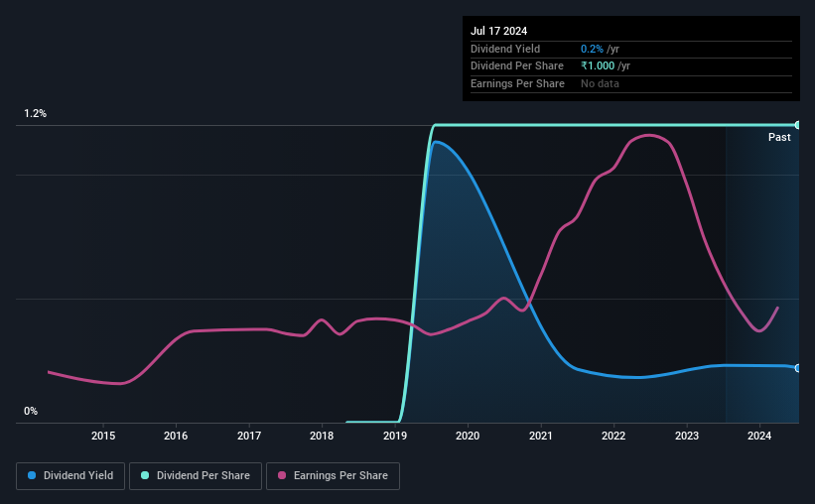Image resolution: width=815 pixels, height=504 pixels.
Task: Toggle the Earnings Per Share legend button
Action: click(333, 476)
